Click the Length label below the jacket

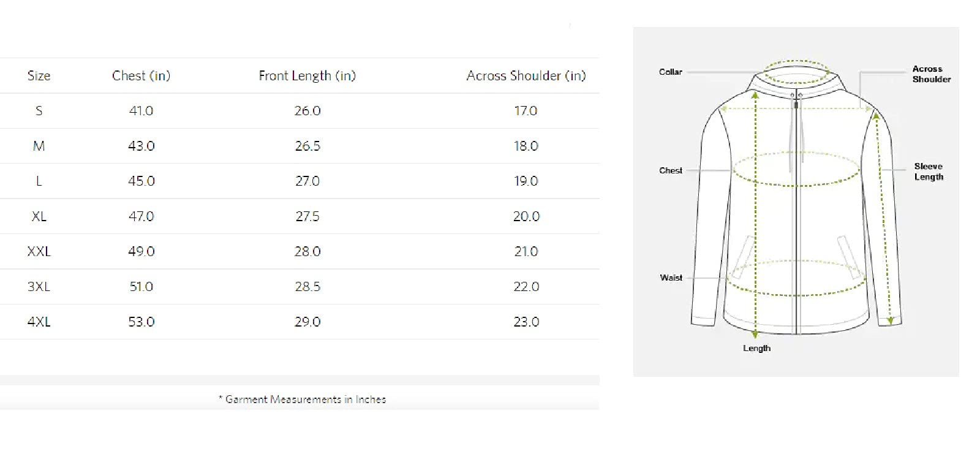point(756,348)
